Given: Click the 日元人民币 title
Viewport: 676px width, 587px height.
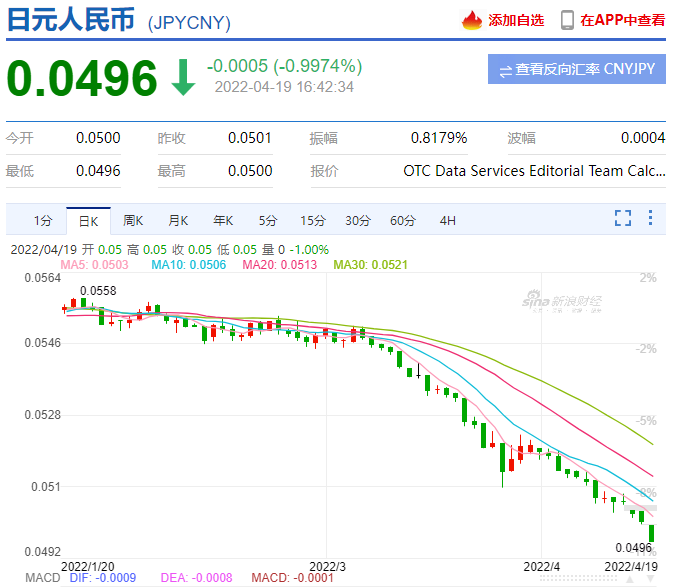Looking at the screenshot, I should pos(71,20).
